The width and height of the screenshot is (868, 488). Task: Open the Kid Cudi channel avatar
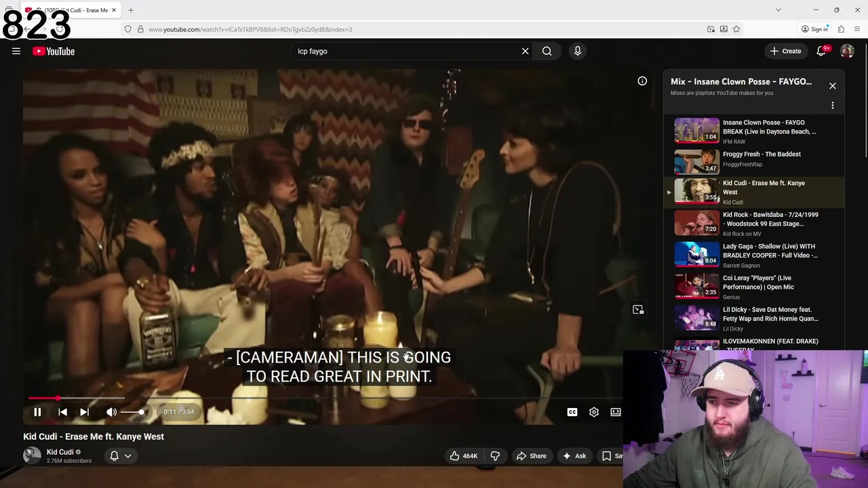pyautogui.click(x=32, y=455)
